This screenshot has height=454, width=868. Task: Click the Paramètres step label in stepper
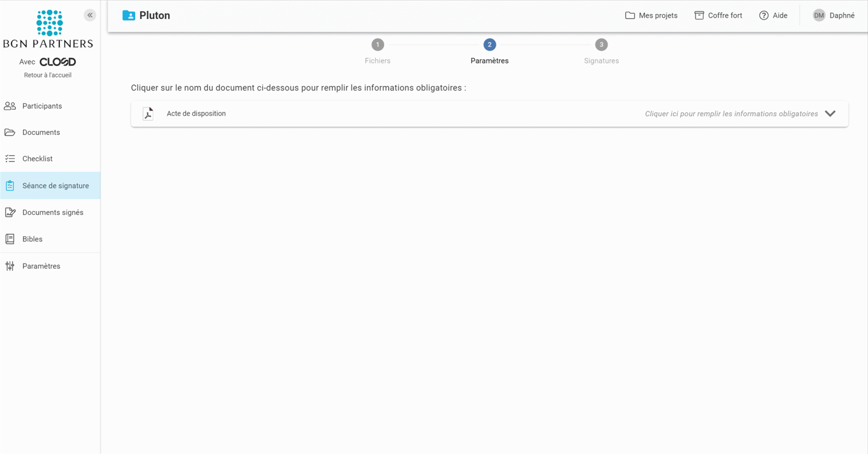[x=490, y=61]
